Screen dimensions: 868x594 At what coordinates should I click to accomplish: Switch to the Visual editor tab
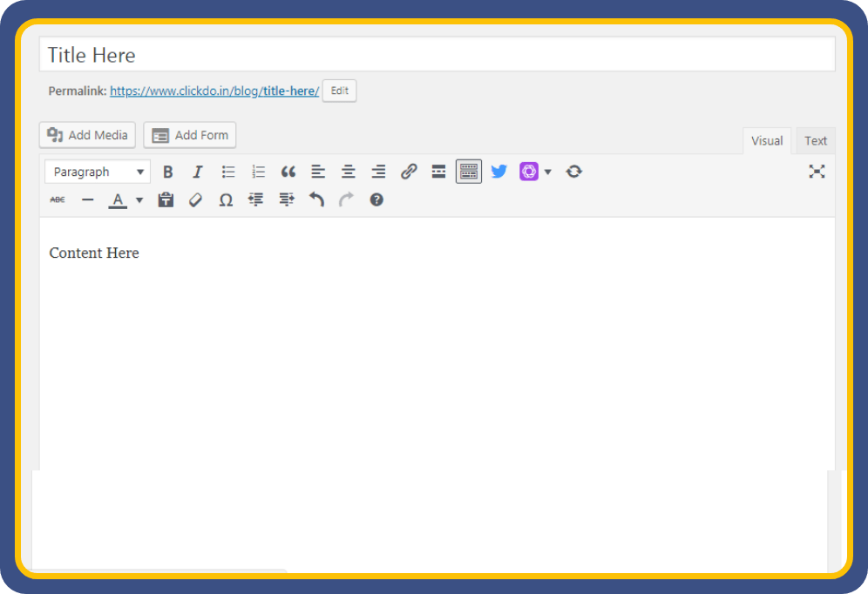click(767, 141)
